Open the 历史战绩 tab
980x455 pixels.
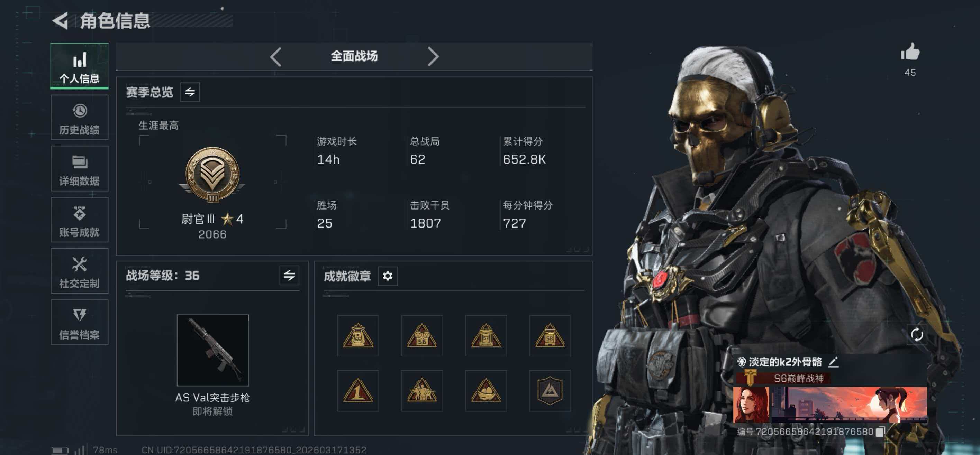pos(80,118)
